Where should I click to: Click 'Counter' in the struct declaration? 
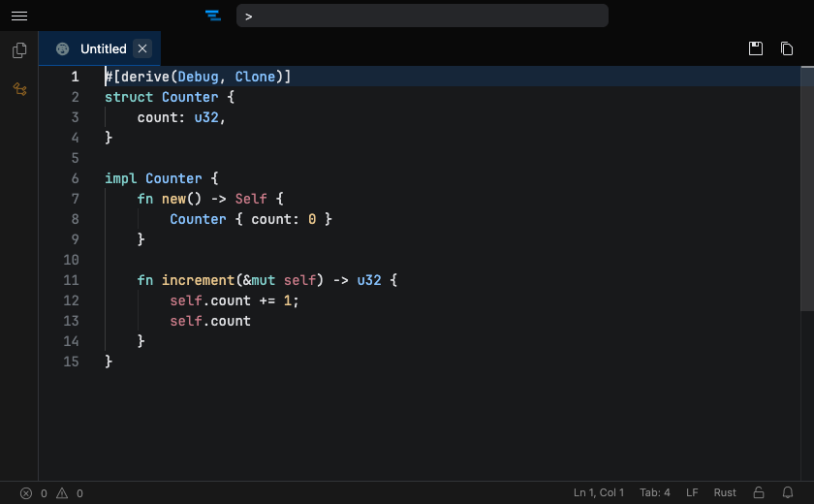pyautogui.click(x=190, y=97)
